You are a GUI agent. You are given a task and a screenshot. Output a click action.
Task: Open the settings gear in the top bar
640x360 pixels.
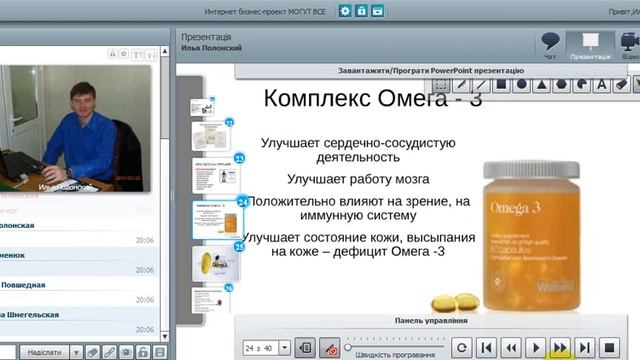point(345,11)
